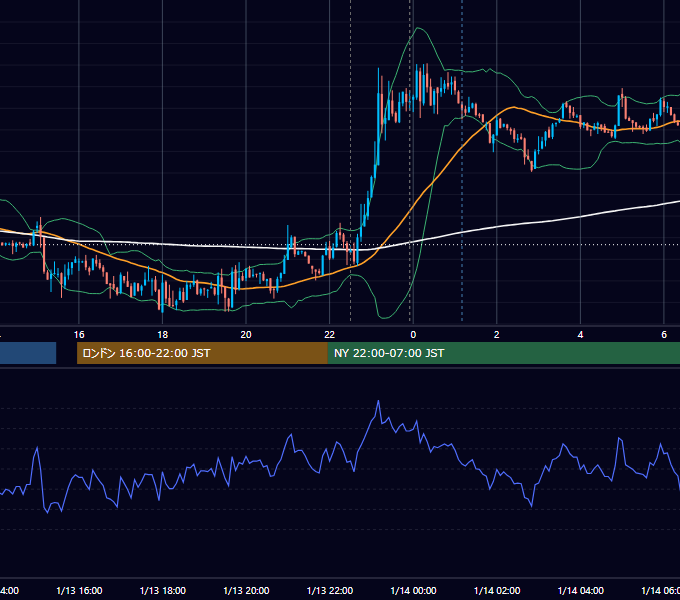The image size is (680, 600).
Task: Click the hour label 6 on upper axis
Action: coord(664,335)
